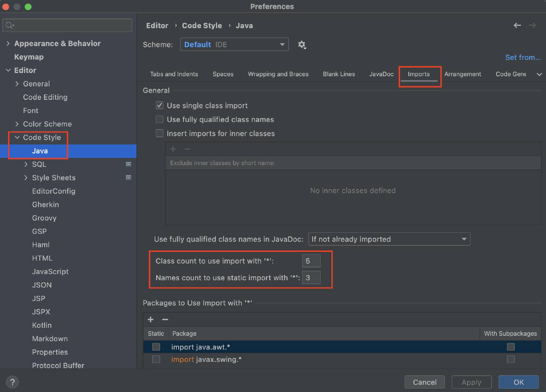Image resolution: width=546 pixels, height=392 pixels.
Task: Add package with plus icon
Action: pyautogui.click(x=151, y=319)
